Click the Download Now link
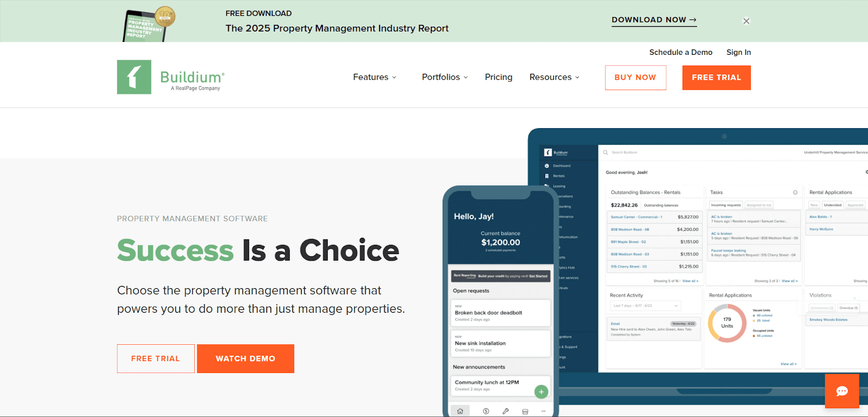This screenshot has width=868, height=417. (x=654, y=20)
